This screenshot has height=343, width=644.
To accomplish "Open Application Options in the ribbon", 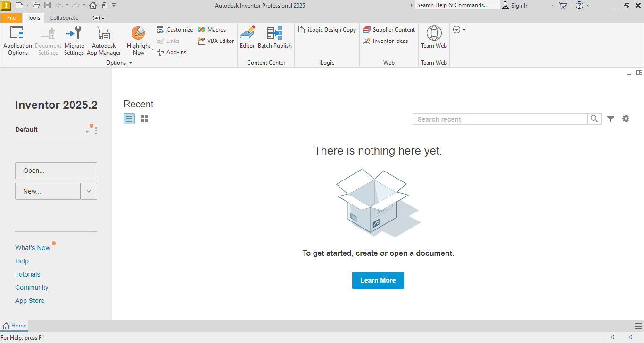I will pos(17,41).
